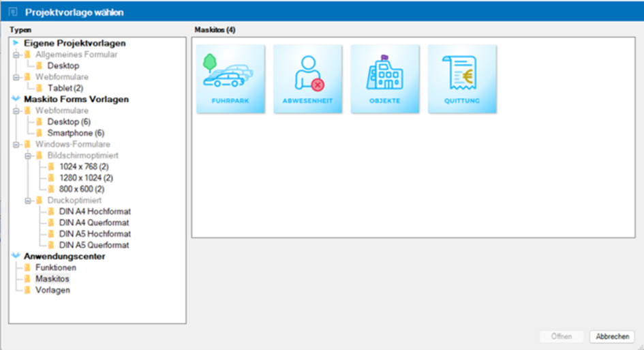Open the Tablet (2) folder
The image size is (644, 350).
[65, 88]
